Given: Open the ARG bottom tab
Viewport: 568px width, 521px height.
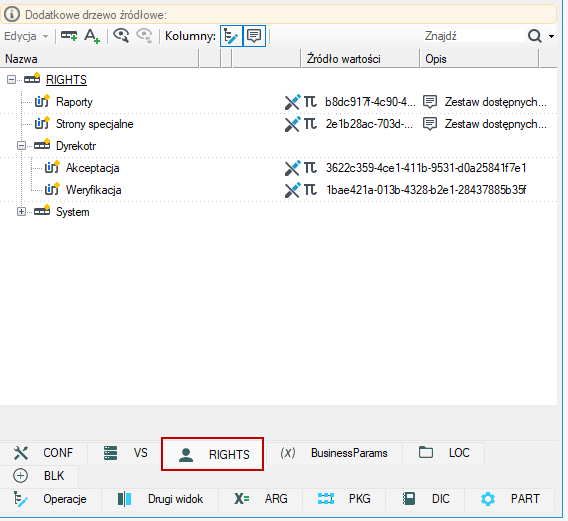Looking at the screenshot, I should (260, 499).
